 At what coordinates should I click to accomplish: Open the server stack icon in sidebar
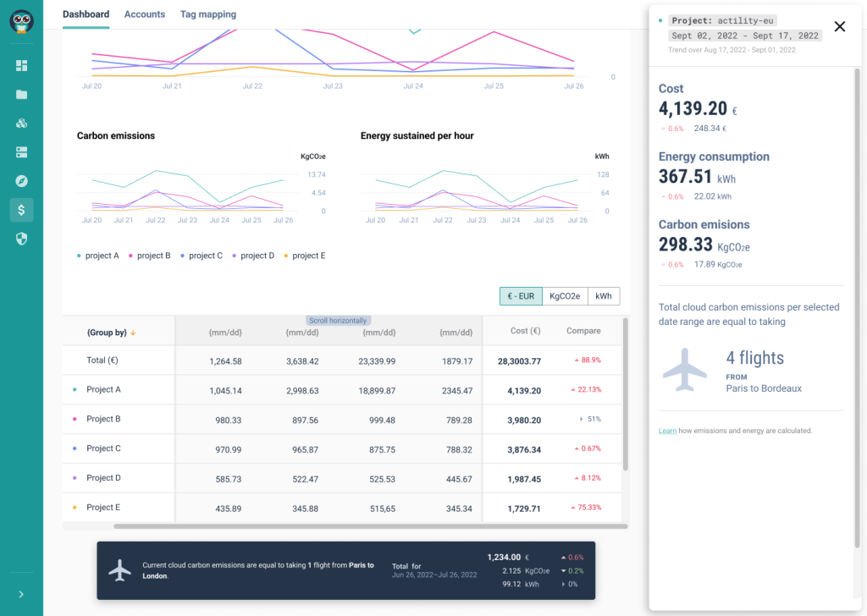(21, 152)
